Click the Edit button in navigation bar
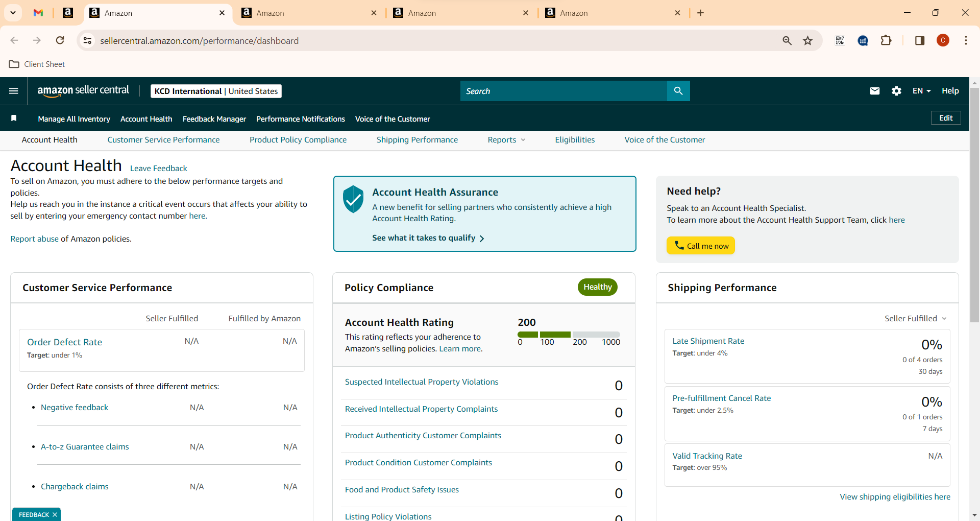The width and height of the screenshot is (980, 521). tap(946, 118)
